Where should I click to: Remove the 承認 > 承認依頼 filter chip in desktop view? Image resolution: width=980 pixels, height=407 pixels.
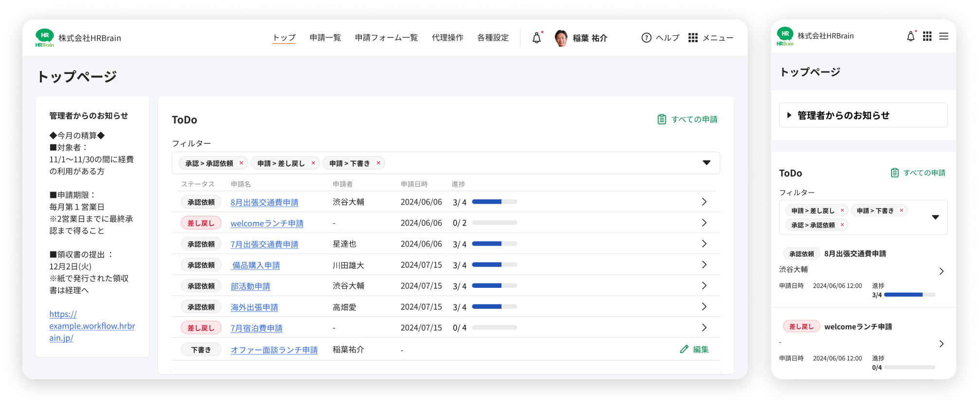pos(241,163)
